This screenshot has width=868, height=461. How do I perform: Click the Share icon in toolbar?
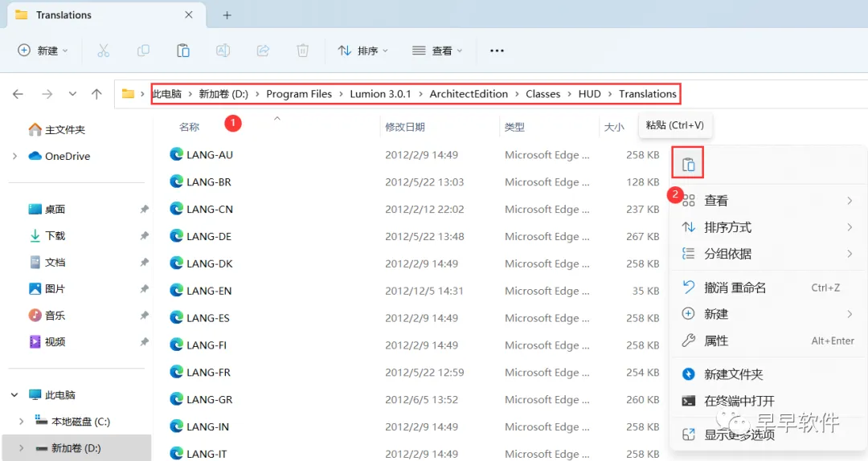(263, 51)
